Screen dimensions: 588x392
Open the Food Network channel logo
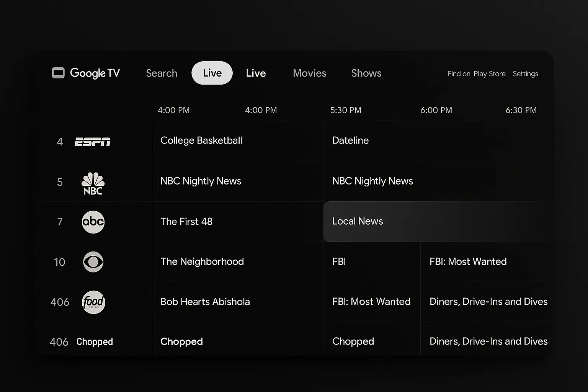(93, 302)
